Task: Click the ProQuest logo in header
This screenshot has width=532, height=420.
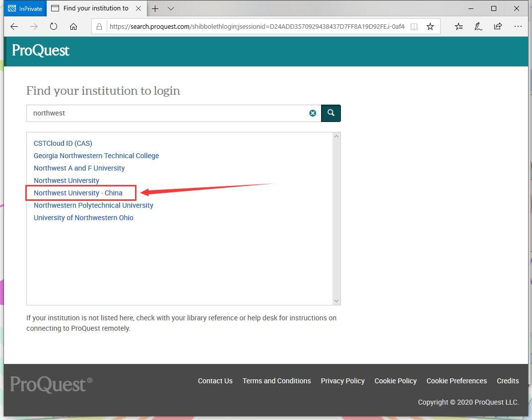Action: pos(41,51)
